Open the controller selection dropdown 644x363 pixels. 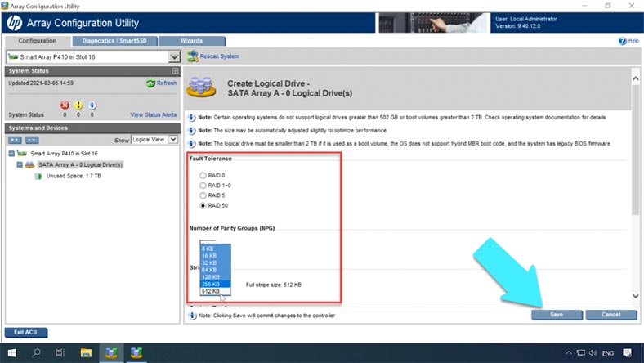(174, 56)
